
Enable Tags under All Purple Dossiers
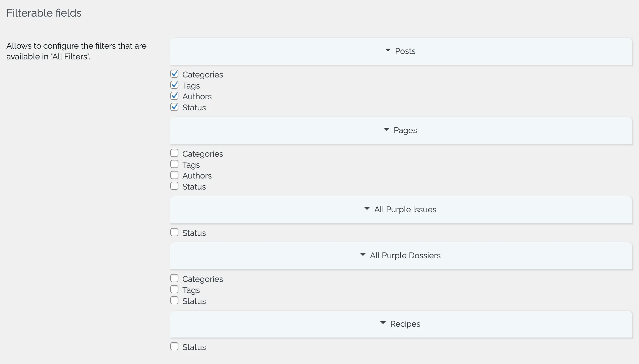coord(174,289)
